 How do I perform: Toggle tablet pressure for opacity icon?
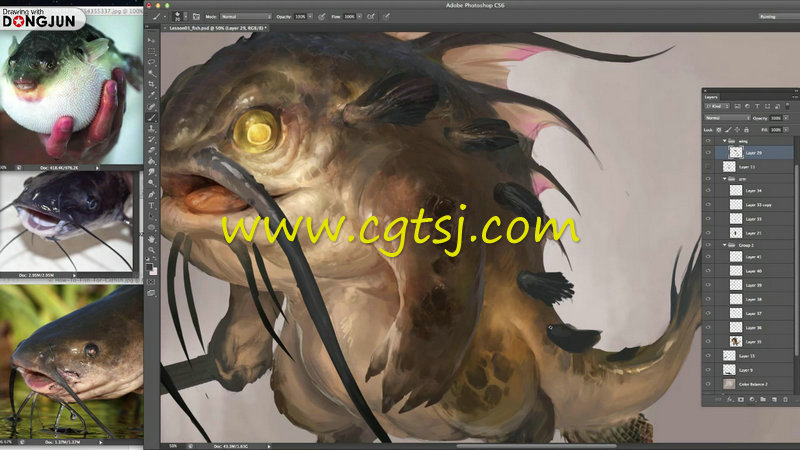(x=321, y=16)
